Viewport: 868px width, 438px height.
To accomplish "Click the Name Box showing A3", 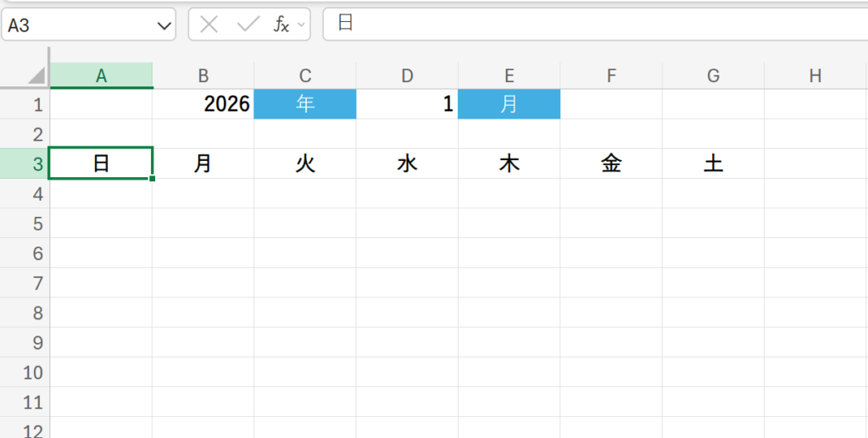I will tap(76, 25).
